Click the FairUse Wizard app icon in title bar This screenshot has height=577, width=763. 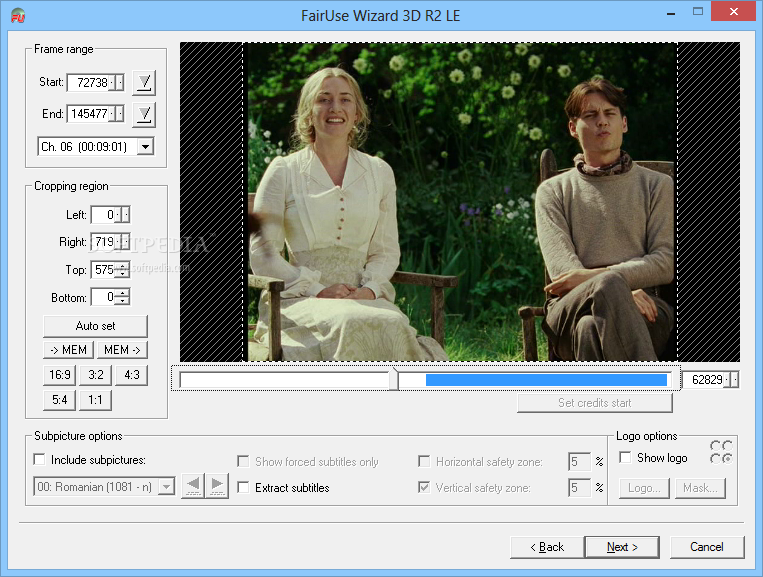(18, 16)
